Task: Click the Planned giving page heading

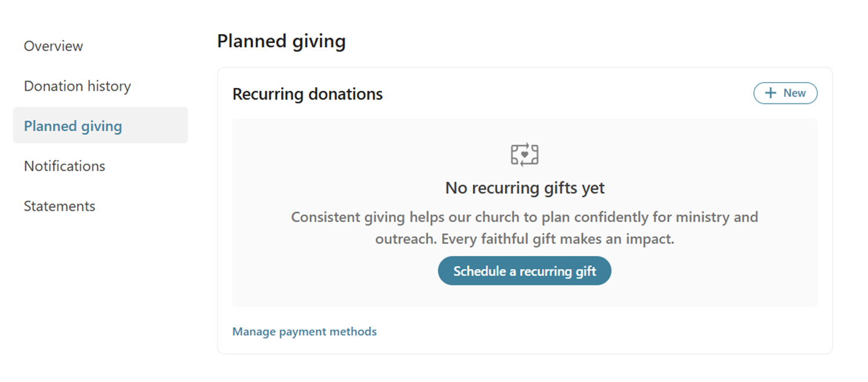Action: click(281, 42)
